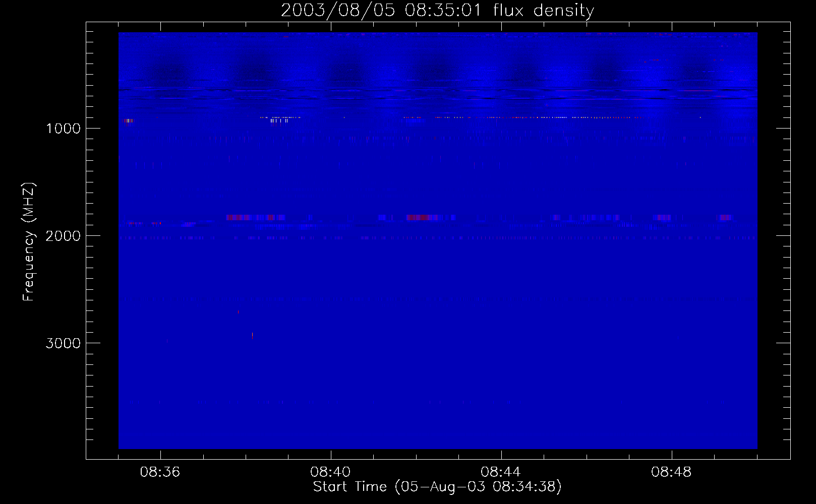Click the 'Frequency (MHZ)' axis label
The height and width of the screenshot is (504, 816).
[x=29, y=242]
